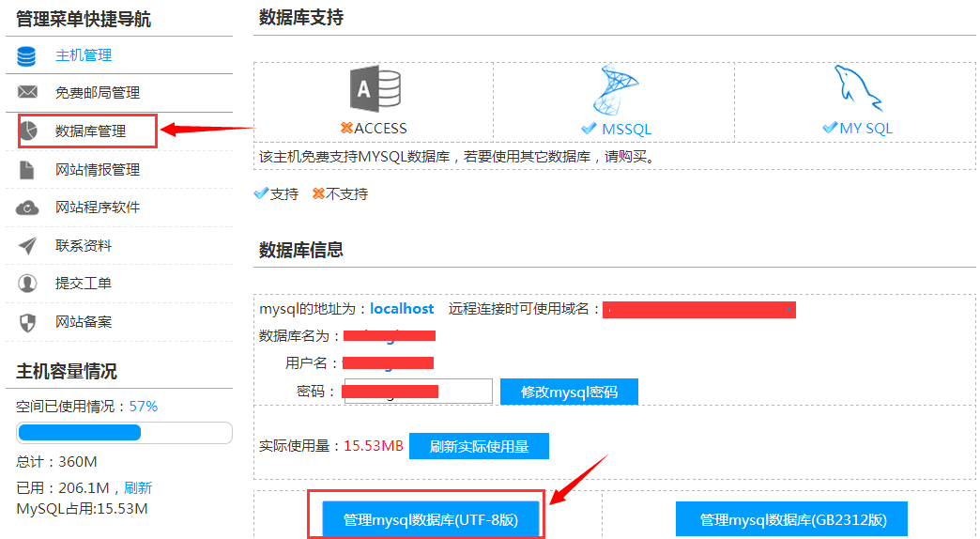This screenshot has width=980, height=539.
Task: Click the envelope icon for 免费邮局管理
Action: [x=27, y=92]
